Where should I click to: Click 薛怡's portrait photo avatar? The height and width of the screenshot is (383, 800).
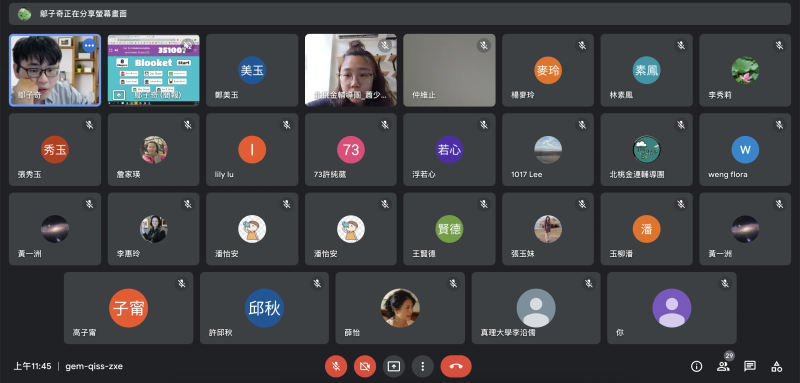[400, 308]
